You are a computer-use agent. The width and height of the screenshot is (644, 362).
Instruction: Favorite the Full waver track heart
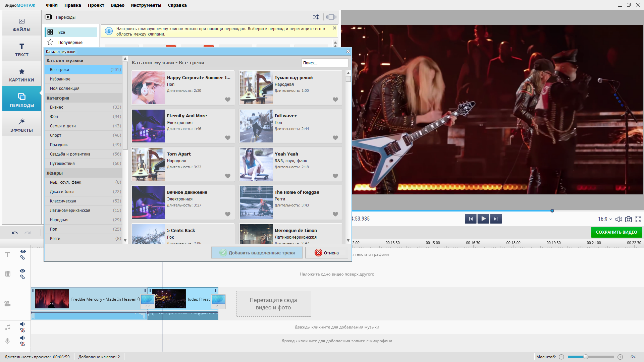(335, 138)
